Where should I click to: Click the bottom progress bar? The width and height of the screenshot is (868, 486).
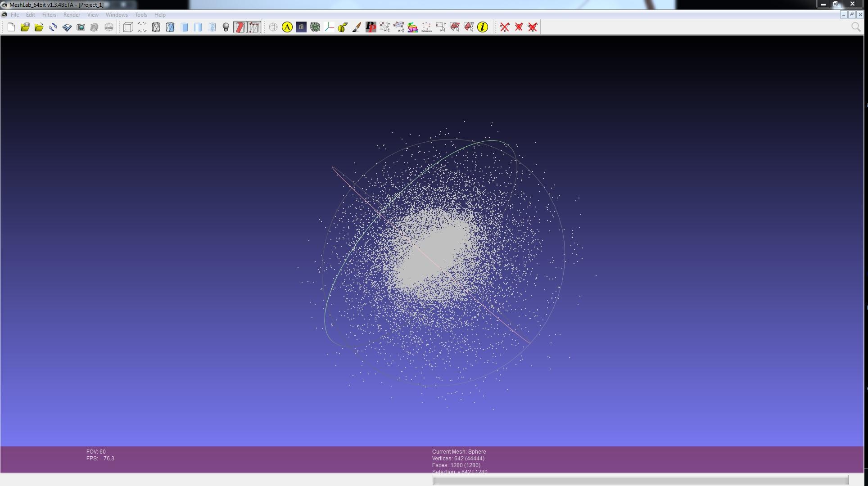640,480
